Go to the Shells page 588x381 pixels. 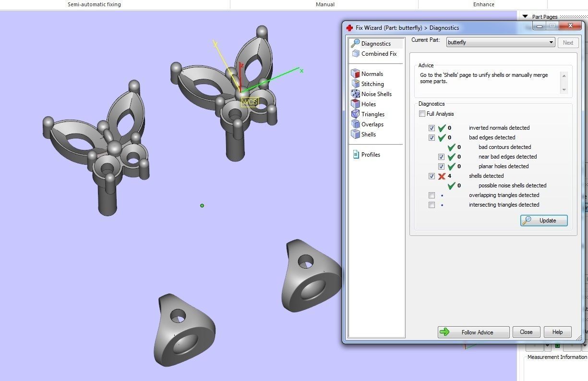364,134
